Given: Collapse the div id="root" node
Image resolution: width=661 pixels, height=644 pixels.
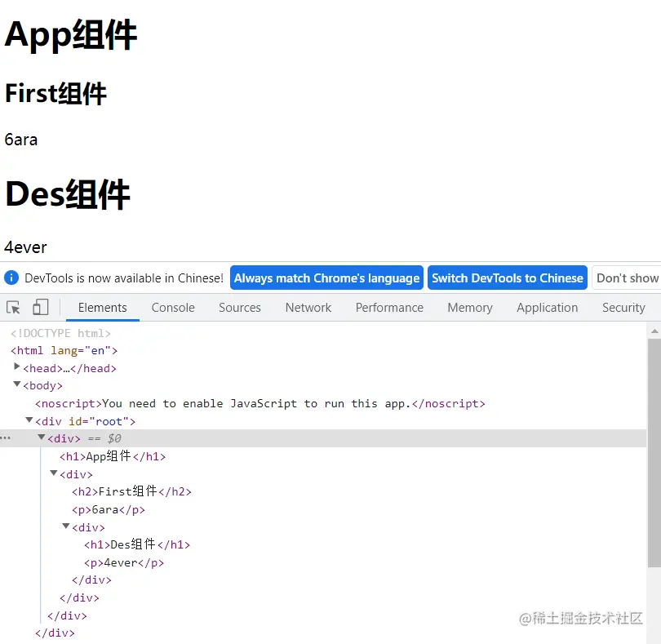Looking at the screenshot, I should (29, 420).
